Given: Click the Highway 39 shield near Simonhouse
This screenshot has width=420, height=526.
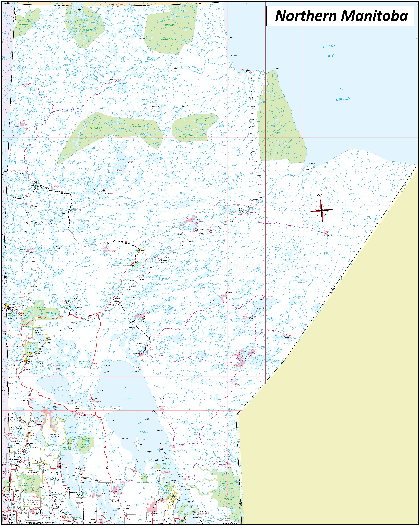Looking at the screenshot, I should [x=37, y=318].
